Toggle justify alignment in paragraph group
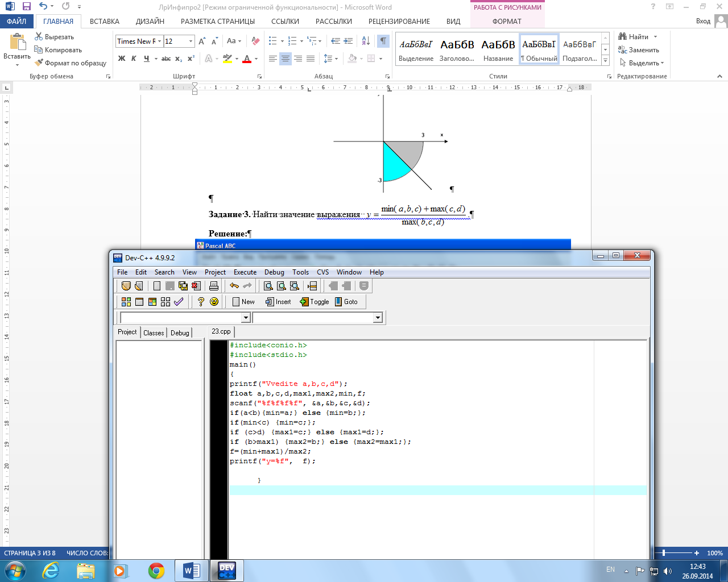The image size is (728, 582). pos(311,59)
